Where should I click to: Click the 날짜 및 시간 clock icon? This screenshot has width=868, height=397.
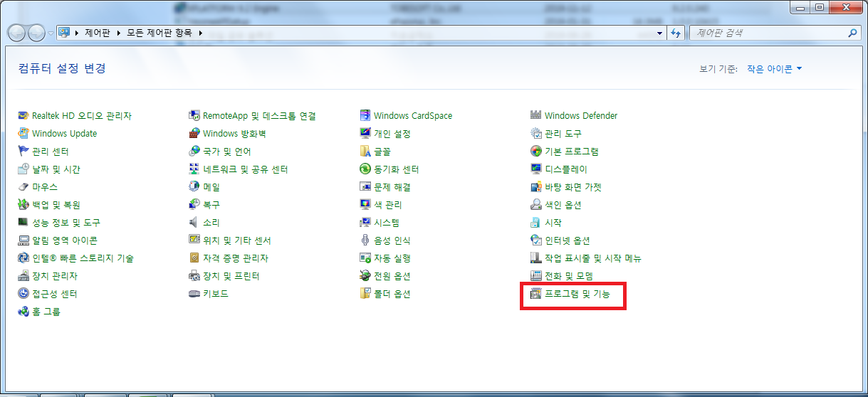(23, 169)
